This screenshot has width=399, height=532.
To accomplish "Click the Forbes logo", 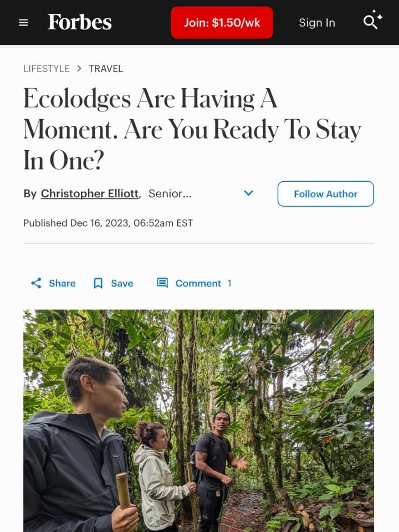I will click(x=79, y=22).
